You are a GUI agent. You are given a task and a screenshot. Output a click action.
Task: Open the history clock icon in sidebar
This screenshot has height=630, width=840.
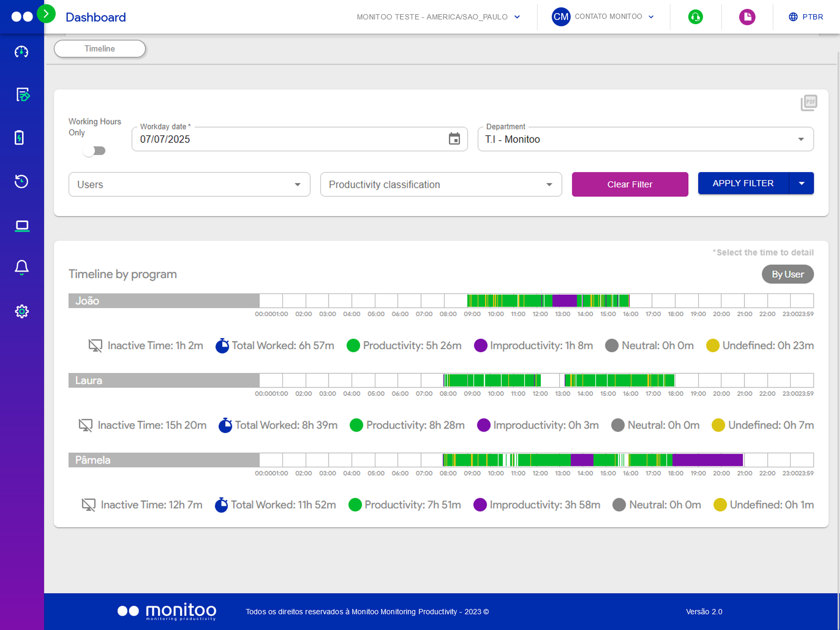(22, 182)
